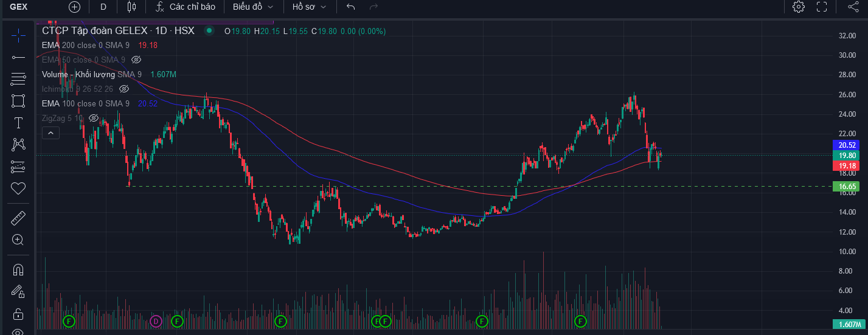
Task: Open the candlestick chart style selector
Action: tap(131, 7)
